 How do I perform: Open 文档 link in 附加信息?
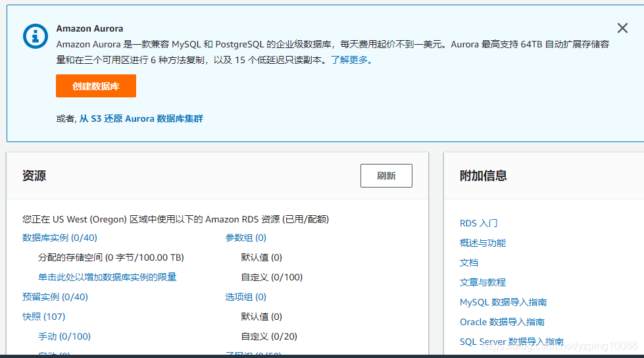point(468,263)
